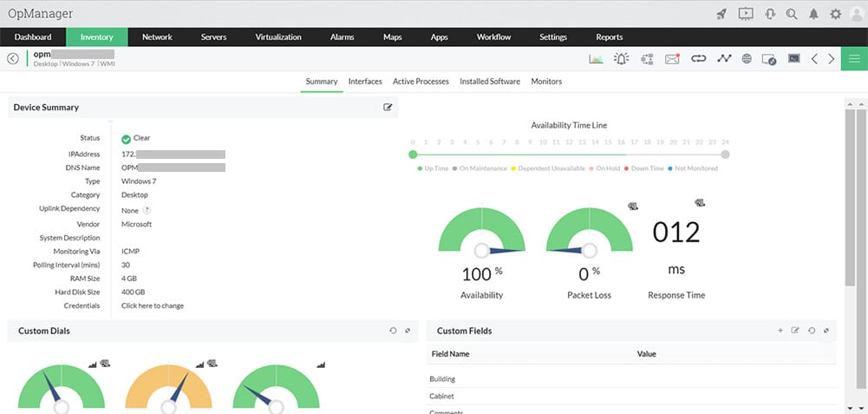Image resolution: width=868 pixels, height=414 pixels.
Task: Switch to the Interfaces tab
Action: (x=365, y=82)
